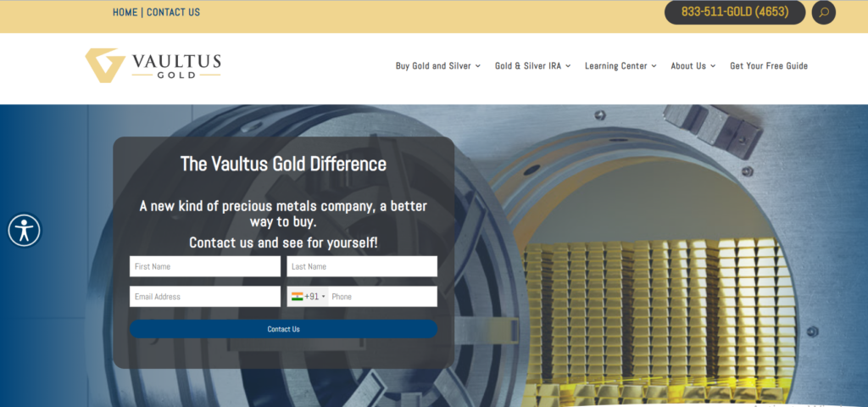Screen dimensions: 868x407
Task: Go to the HOME link
Action: click(125, 12)
